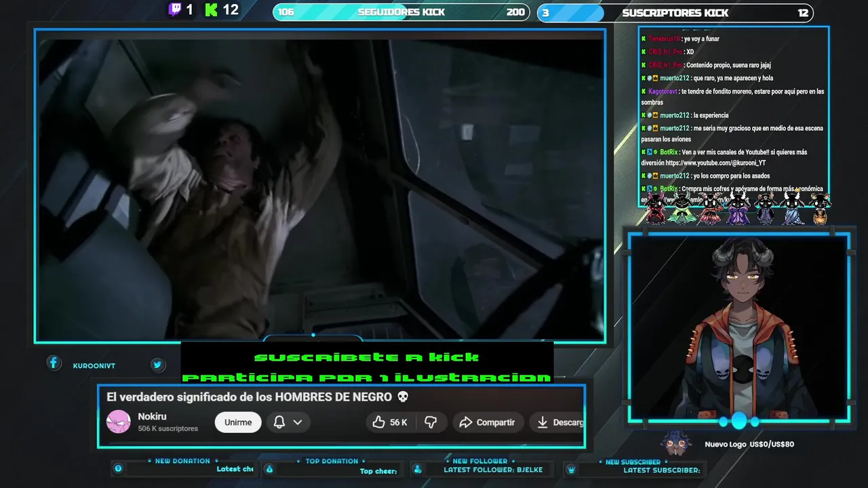Click the 'Contenido propio, suena raro jajaj' message
This screenshot has height=488, width=868.
click(728, 65)
